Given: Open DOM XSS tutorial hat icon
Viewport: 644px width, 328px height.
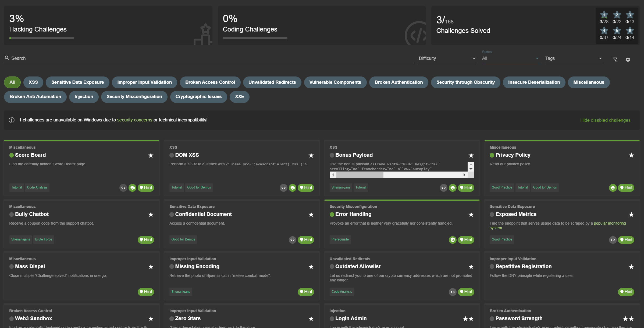Looking at the screenshot, I should click(293, 188).
